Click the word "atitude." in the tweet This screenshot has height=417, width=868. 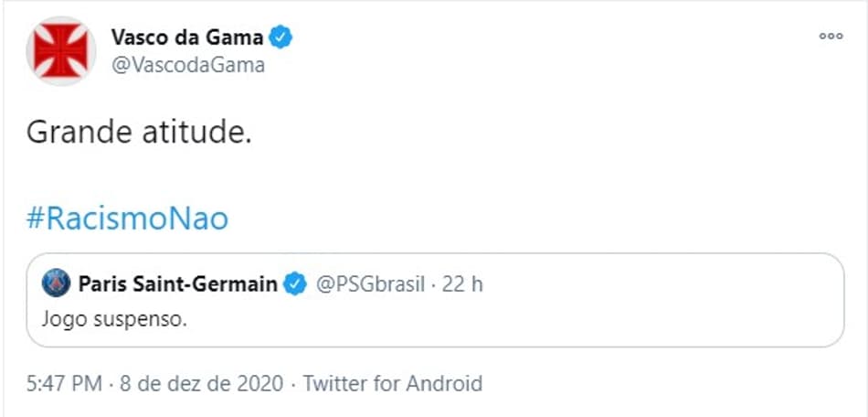coord(197,134)
